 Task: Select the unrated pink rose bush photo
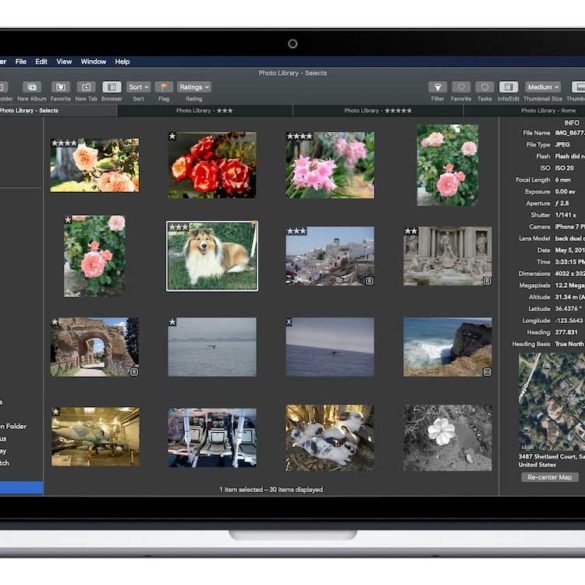(x=448, y=165)
